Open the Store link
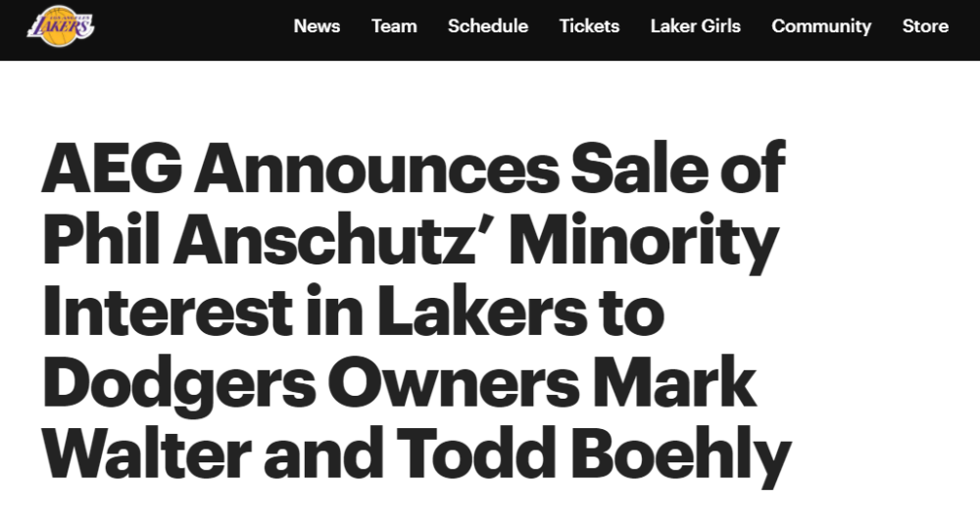The image size is (980, 529). [925, 26]
